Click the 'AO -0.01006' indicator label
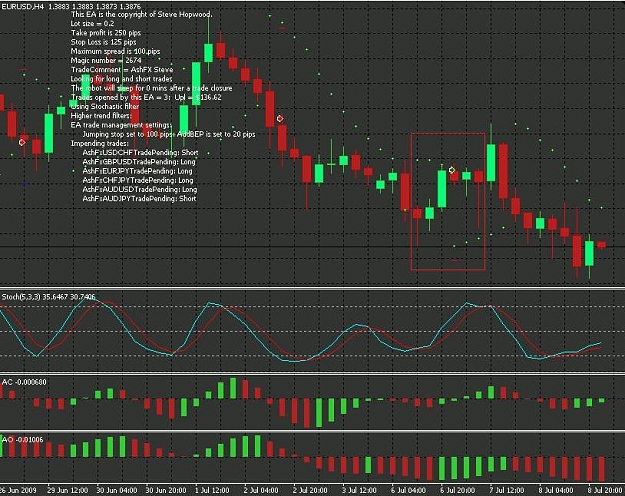 point(22,439)
